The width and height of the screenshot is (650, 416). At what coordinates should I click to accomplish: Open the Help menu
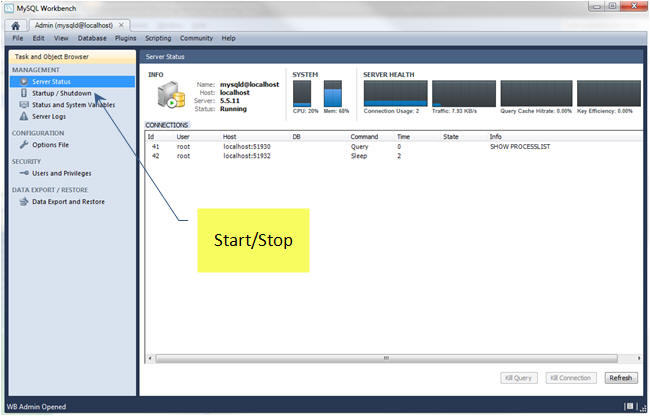228,38
